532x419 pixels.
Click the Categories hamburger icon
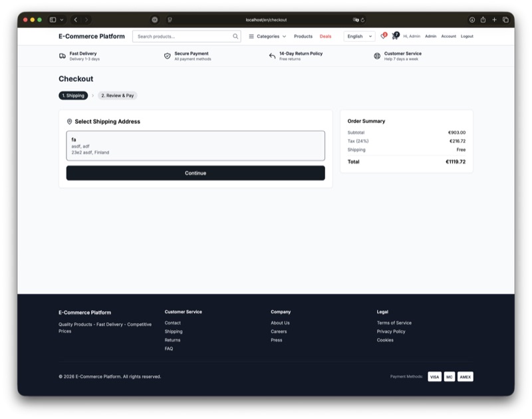251,37
